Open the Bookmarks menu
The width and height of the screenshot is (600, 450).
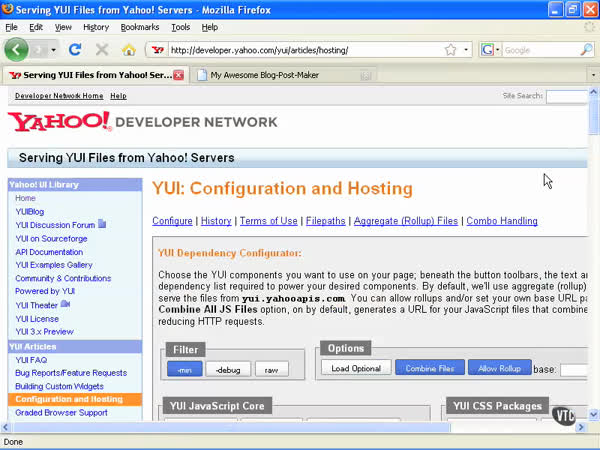pyautogui.click(x=140, y=27)
